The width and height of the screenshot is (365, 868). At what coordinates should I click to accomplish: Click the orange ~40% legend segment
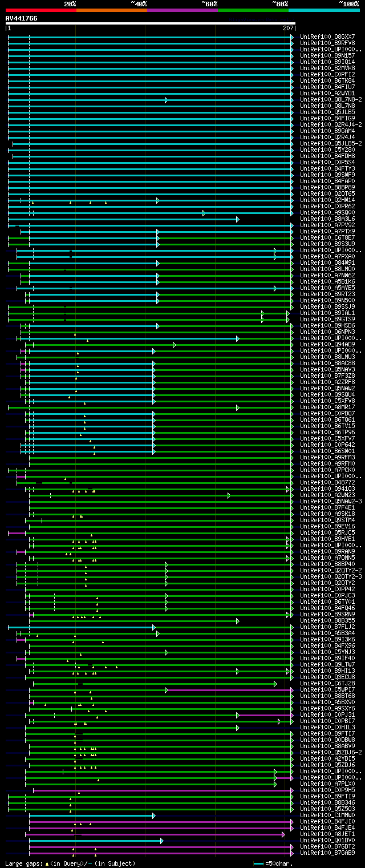click(x=111, y=10)
